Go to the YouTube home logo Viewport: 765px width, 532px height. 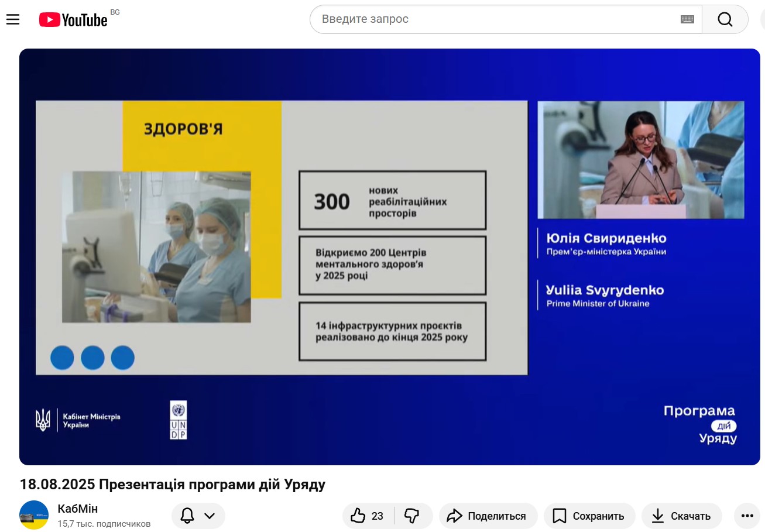point(74,20)
